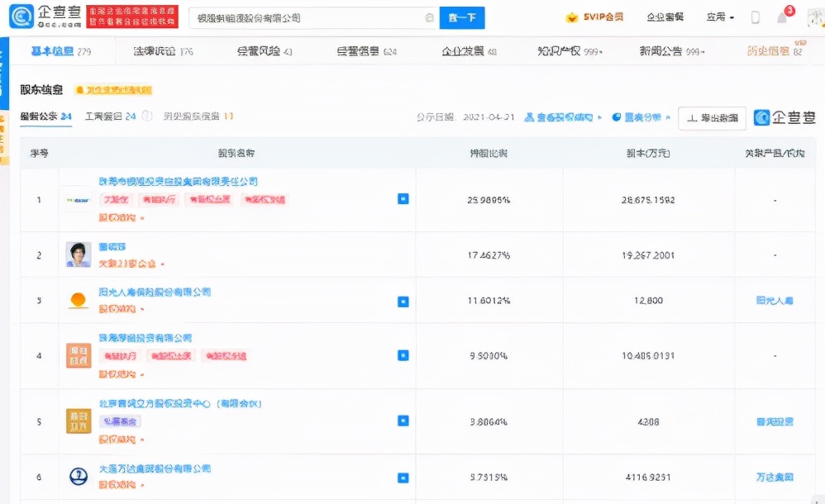Click the orange logo tile in row 4
This screenshot has height=504, width=825.
coord(79,355)
